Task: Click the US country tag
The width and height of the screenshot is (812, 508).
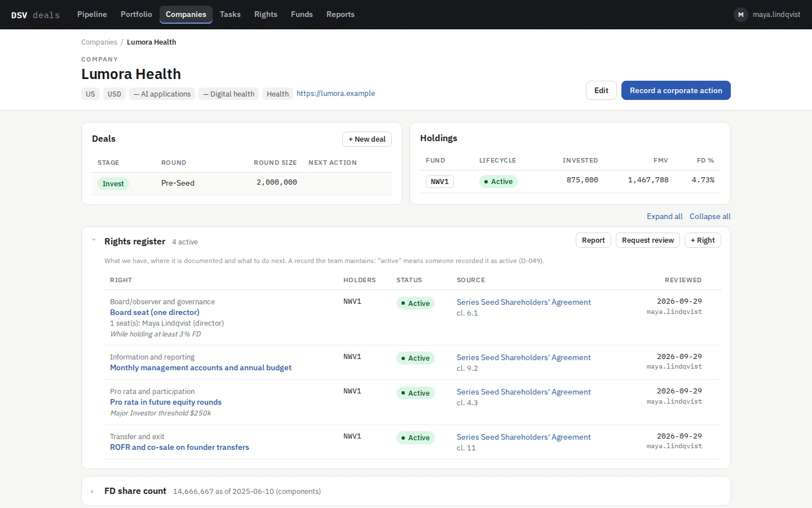Action: (90, 94)
